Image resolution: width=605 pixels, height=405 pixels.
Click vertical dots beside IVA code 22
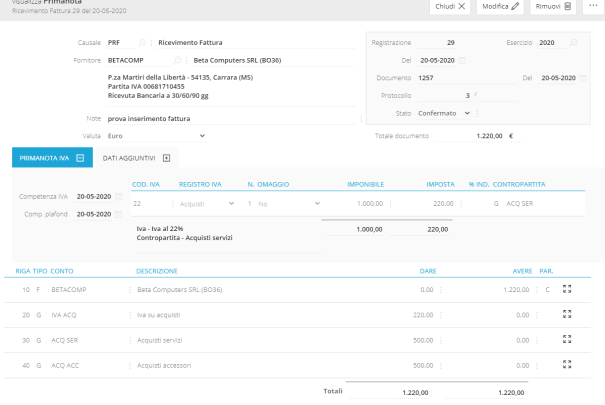click(172, 204)
